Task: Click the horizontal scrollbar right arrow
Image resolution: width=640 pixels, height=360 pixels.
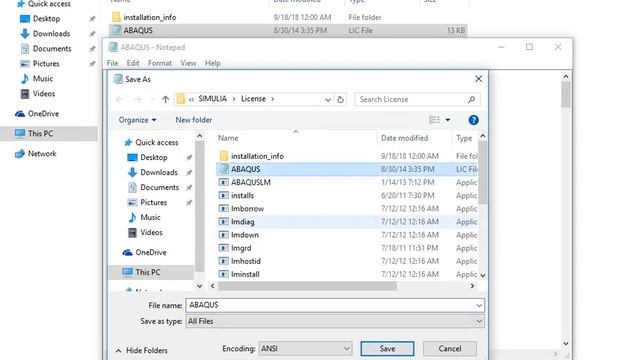Action: [x=472, y=286]
